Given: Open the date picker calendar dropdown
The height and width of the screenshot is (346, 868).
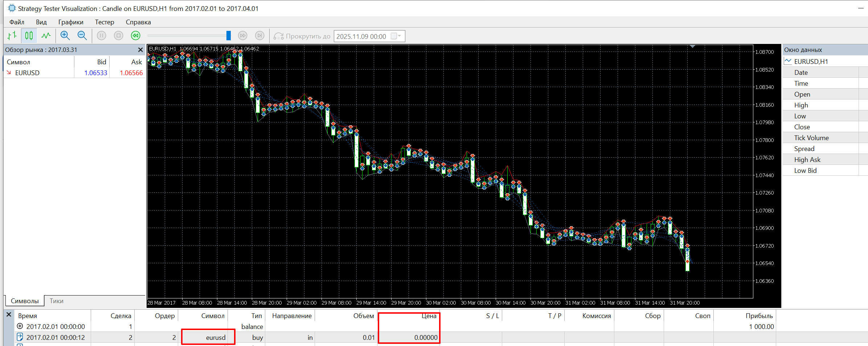Looking at the screenshot, I should (x=396, y=36).
